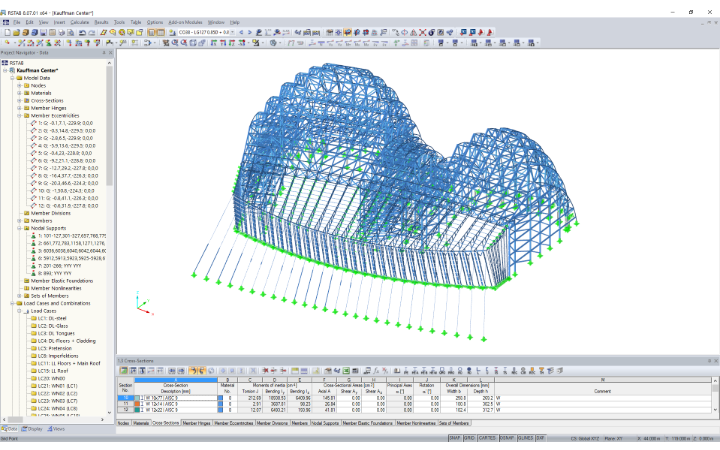Collapse Load Cases and Combinations node
The width and height of the screenshot is (720, 450).
(x=12, y=304)
